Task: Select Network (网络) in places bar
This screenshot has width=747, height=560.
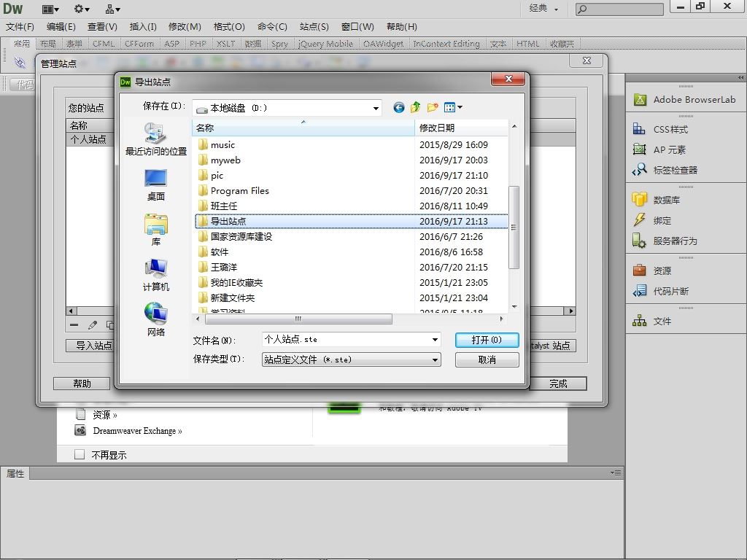Action: pyautogui.click(x=156, y=320)
